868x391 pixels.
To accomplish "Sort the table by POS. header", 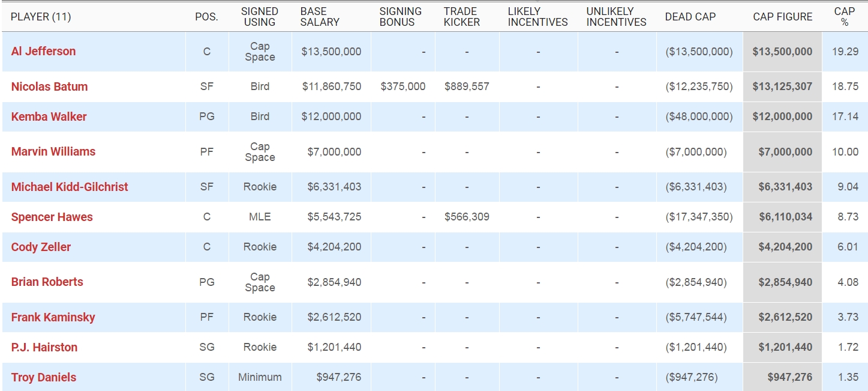I will tap(207, 17).
